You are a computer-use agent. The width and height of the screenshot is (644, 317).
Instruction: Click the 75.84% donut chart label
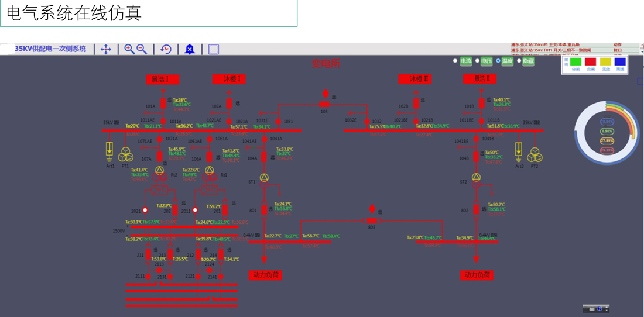[x=607, y=122]
